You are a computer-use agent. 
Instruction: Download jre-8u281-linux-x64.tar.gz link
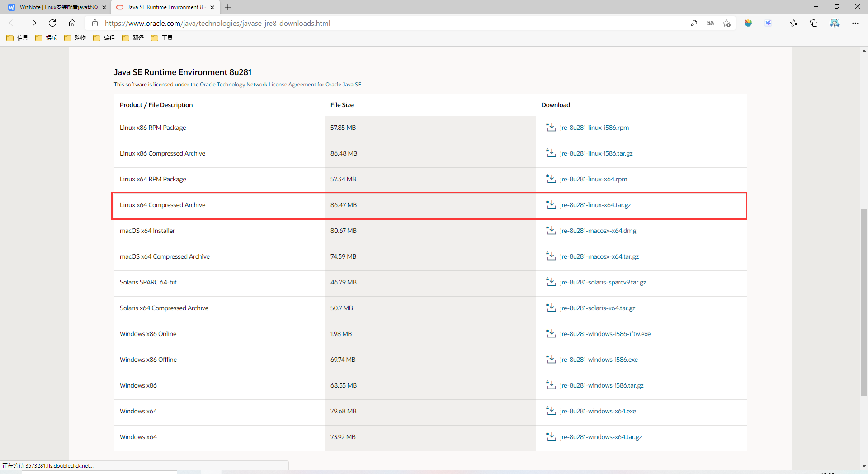click(595, 205)
